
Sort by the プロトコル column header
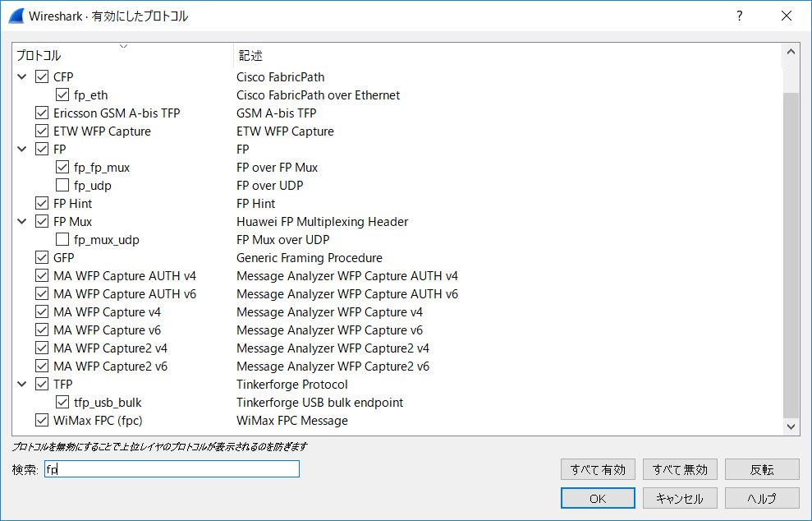[x=122, y=55]
